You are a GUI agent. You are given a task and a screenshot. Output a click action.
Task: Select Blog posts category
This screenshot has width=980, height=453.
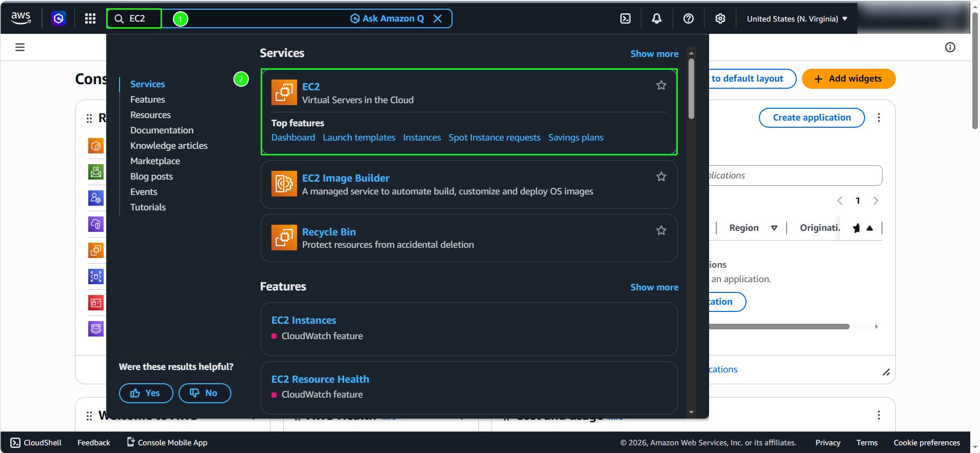point(151,176)
